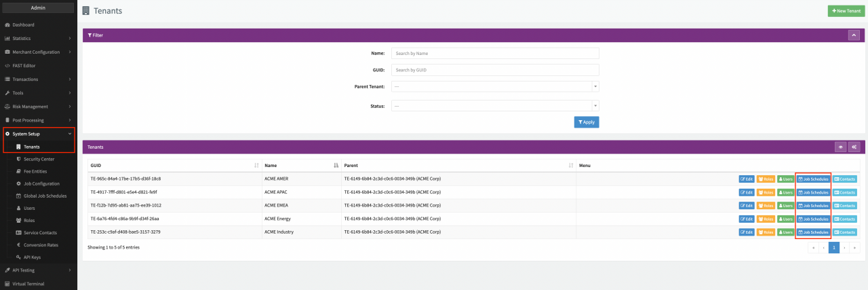Open Job Configuration settings page
The image size is (868, 290).
pos(41,183)
